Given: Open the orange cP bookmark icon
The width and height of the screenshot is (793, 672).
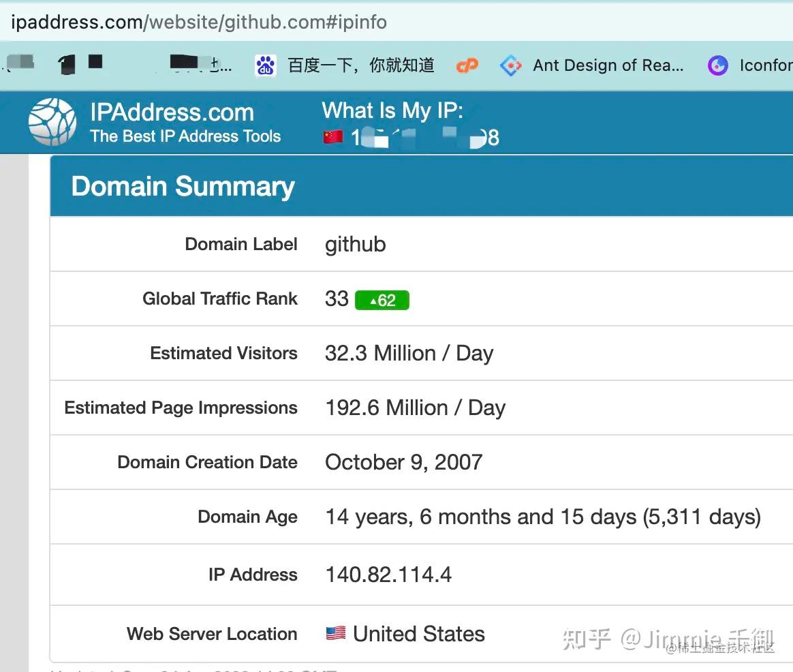Looking at the screenshot, I should [x=467, y=65].
